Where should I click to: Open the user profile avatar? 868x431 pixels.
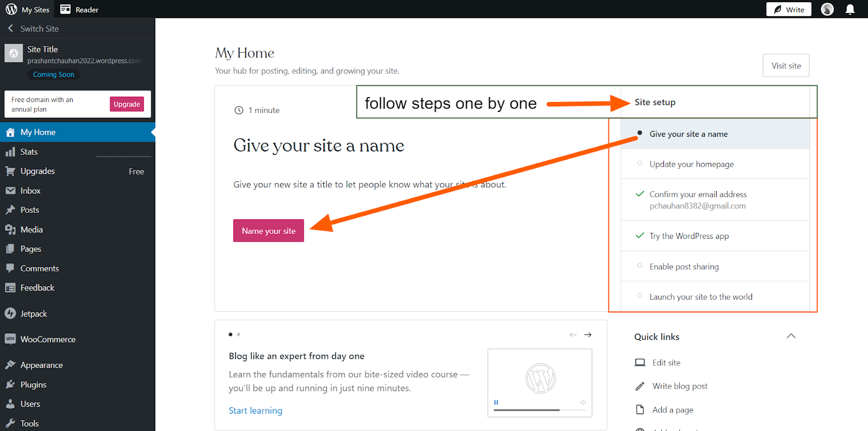(827, 9)
